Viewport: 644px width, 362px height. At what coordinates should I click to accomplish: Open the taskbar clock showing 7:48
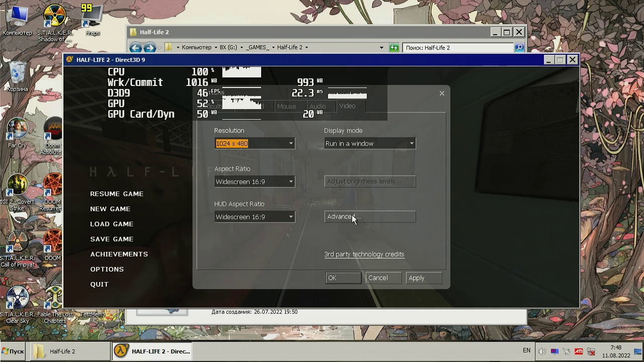click(616, 351)
